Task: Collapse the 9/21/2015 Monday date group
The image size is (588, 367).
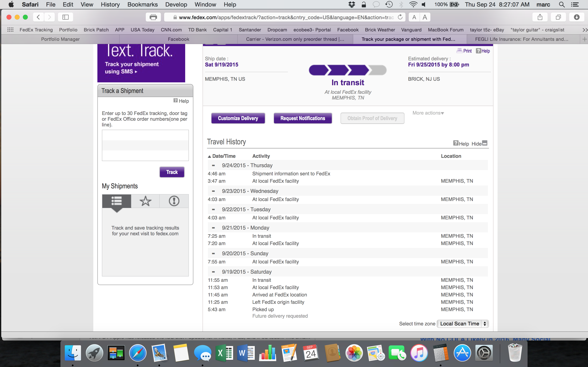Action: [213, 228]
